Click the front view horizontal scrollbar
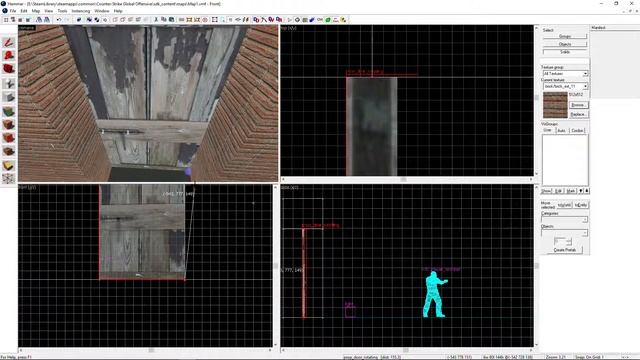This screenshot has height=360, width=640. tap(145, 350)
